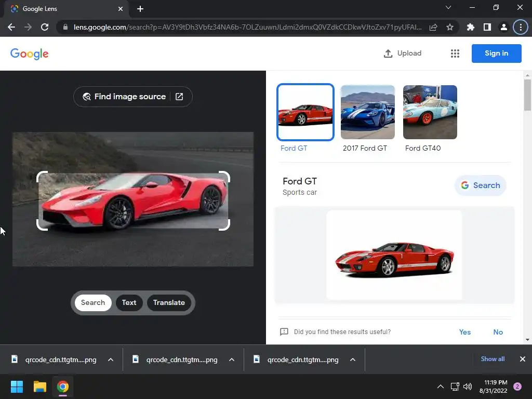Expand options for second qrcode download
This screenshot has height=399, width=532.
[232, 360]
